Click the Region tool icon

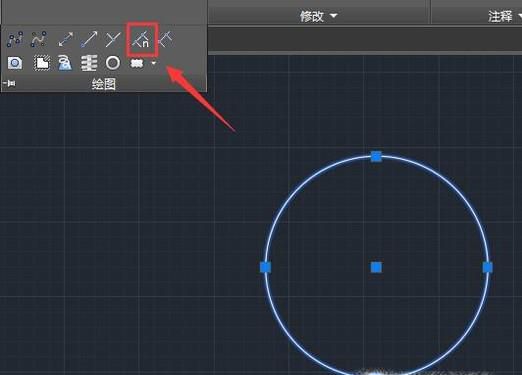[15, 63]
